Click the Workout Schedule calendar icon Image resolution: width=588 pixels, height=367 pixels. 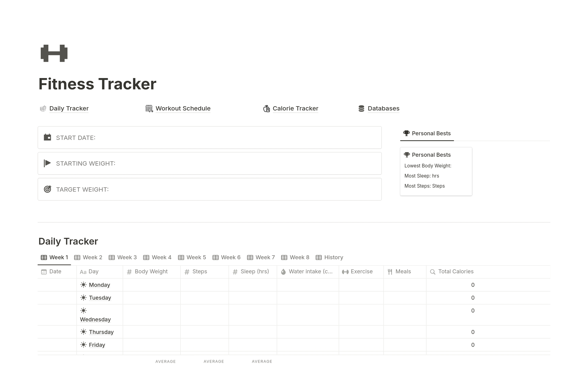click(x=149, y=108)
